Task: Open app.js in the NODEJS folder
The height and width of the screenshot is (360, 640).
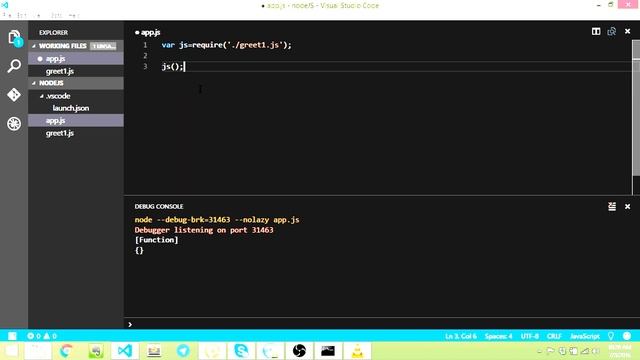Action: coord(76,121)
